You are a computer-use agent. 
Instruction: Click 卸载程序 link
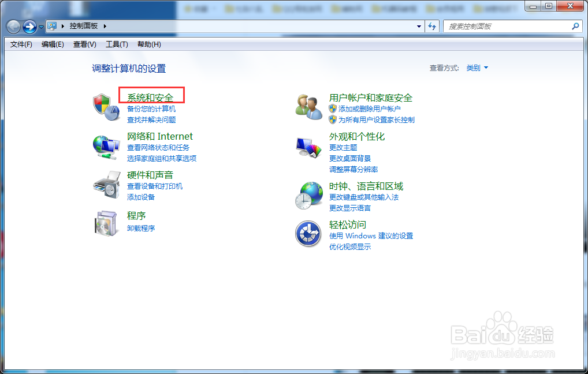pyautogui.click(x=140, y=228)
